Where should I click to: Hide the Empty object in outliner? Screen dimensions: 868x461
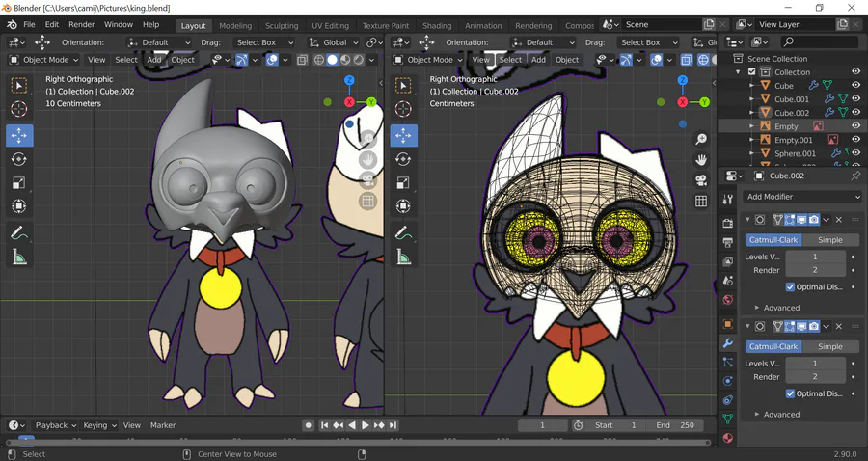coord(855,126)
